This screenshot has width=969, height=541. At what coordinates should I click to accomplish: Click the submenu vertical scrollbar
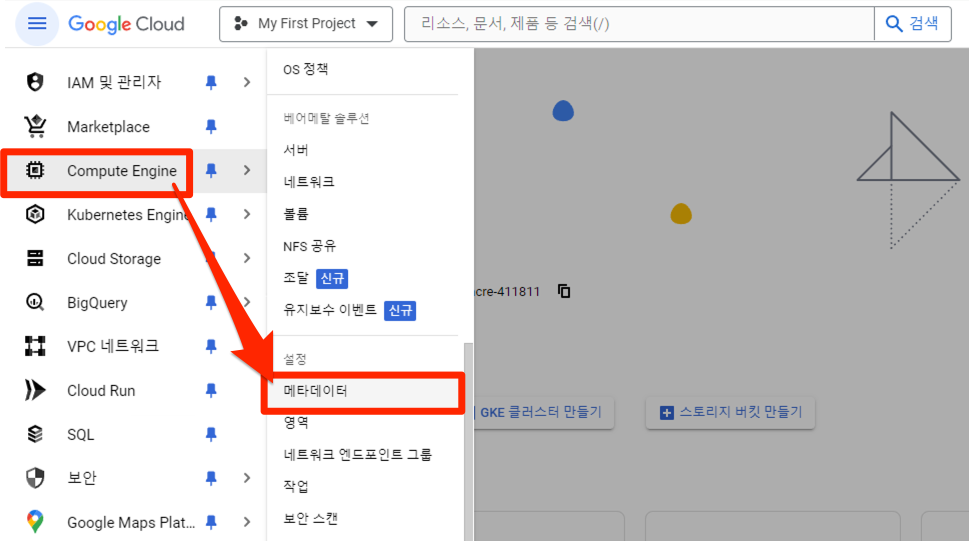(468, 441)
